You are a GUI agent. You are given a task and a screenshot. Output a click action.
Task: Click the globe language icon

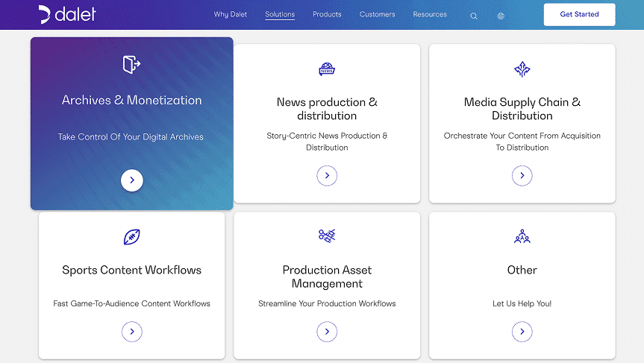[x=501, y=16]
